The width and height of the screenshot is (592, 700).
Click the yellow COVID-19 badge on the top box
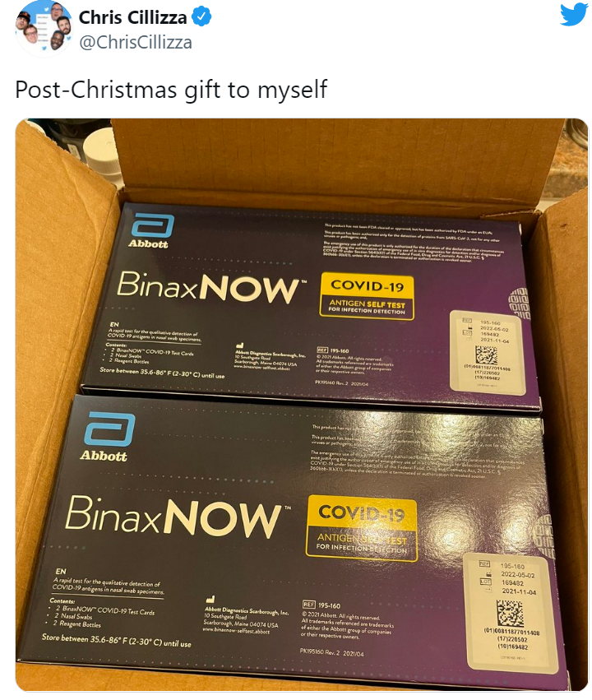[368, 296]
